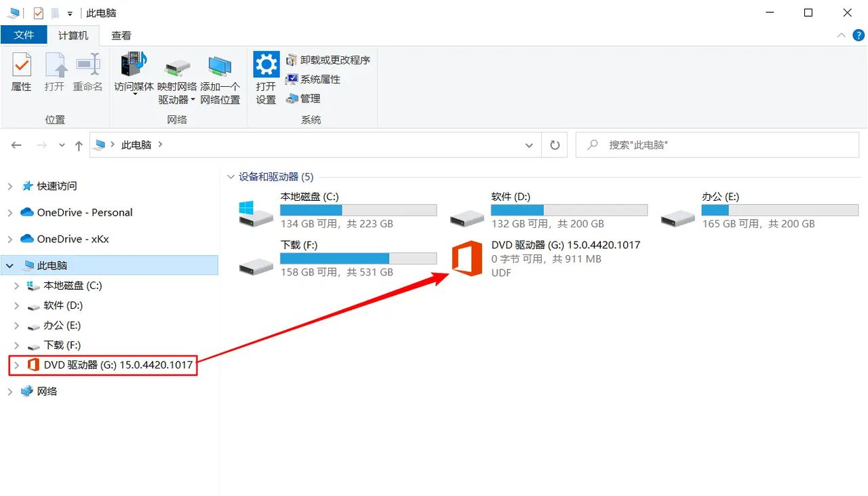Select This PC (此电脑) in the sidebar
Image resolution: width=868 pixels, height=496 pixels.
tap(52, 265)
